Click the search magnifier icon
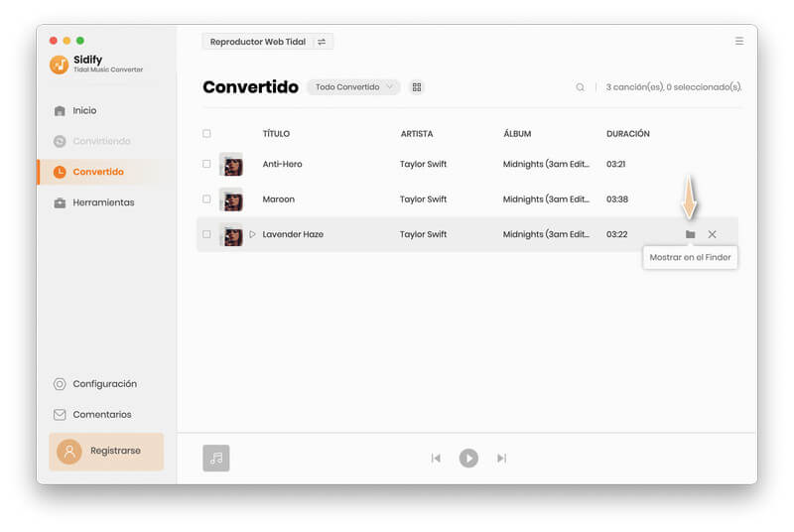The image size is (794, 532). pyautogui.click(x=580, y=87)
